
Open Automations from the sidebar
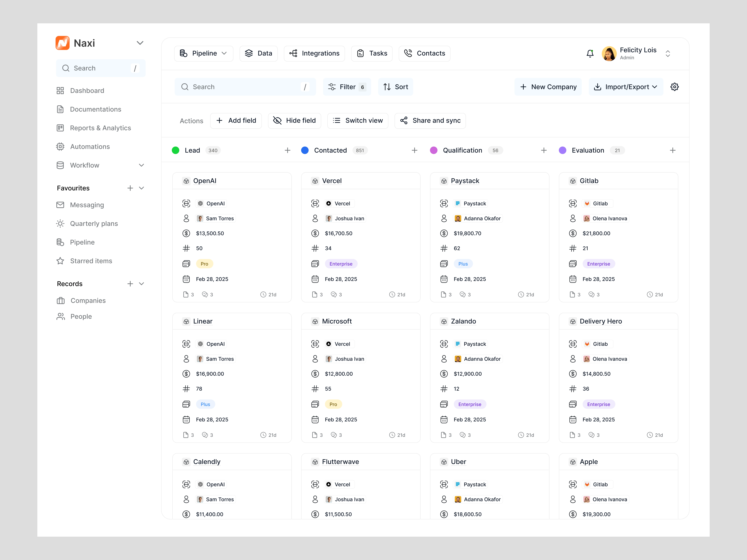tap(90, 147)
